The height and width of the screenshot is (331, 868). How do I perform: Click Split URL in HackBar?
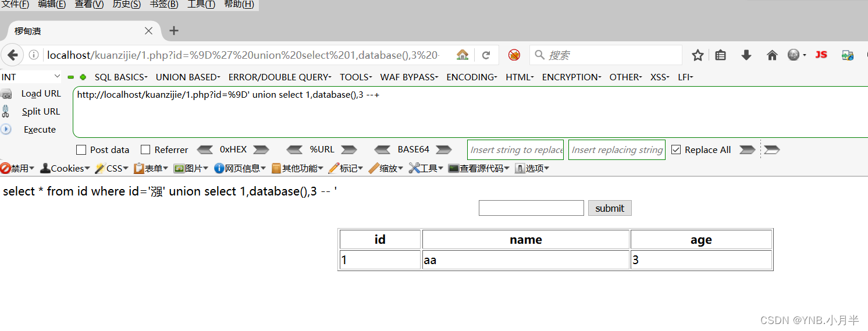click(41, 112)
